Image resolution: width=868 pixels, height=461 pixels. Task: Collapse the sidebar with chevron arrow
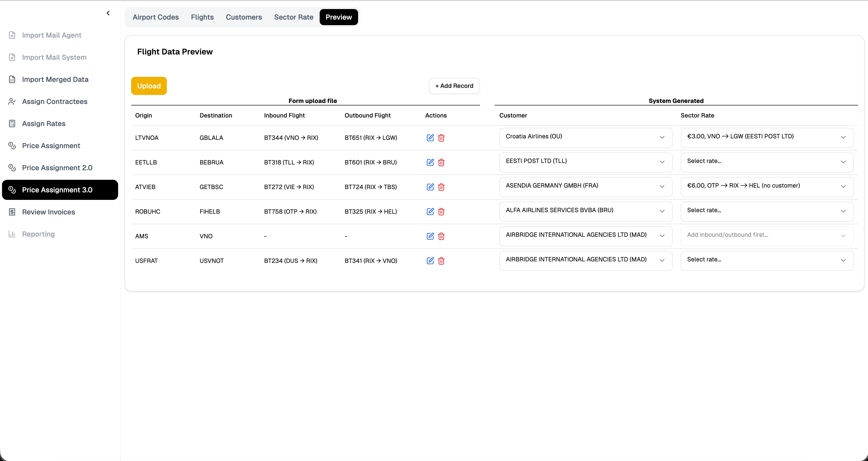coord(108,13)
